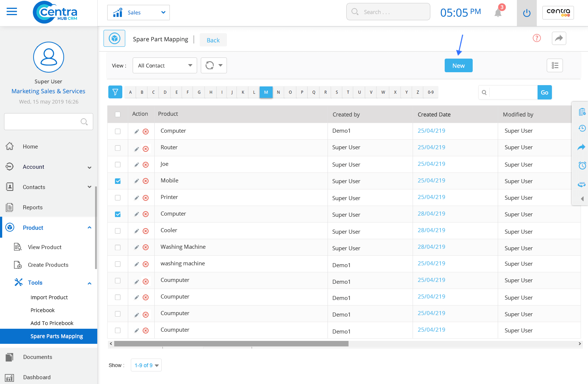Toggle the select-all header checkbox
Viewport: 588px width, 384px height.
point(118,114)
